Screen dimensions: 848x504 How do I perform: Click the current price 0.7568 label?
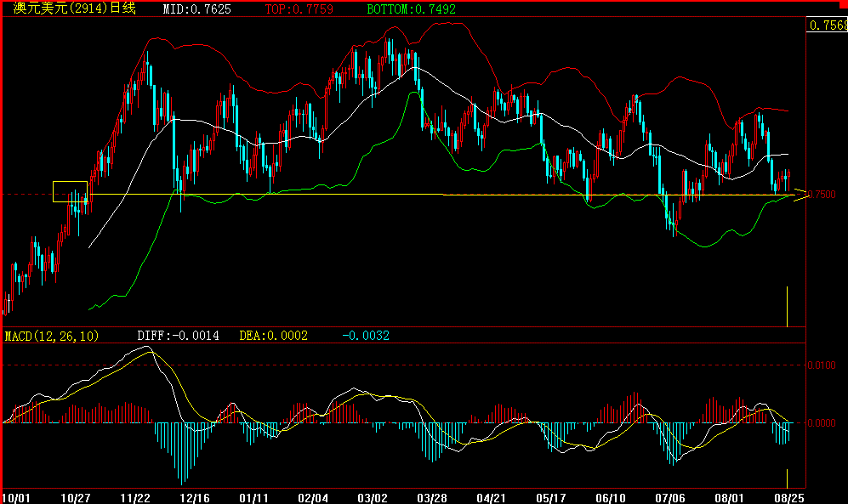point(828,25)
